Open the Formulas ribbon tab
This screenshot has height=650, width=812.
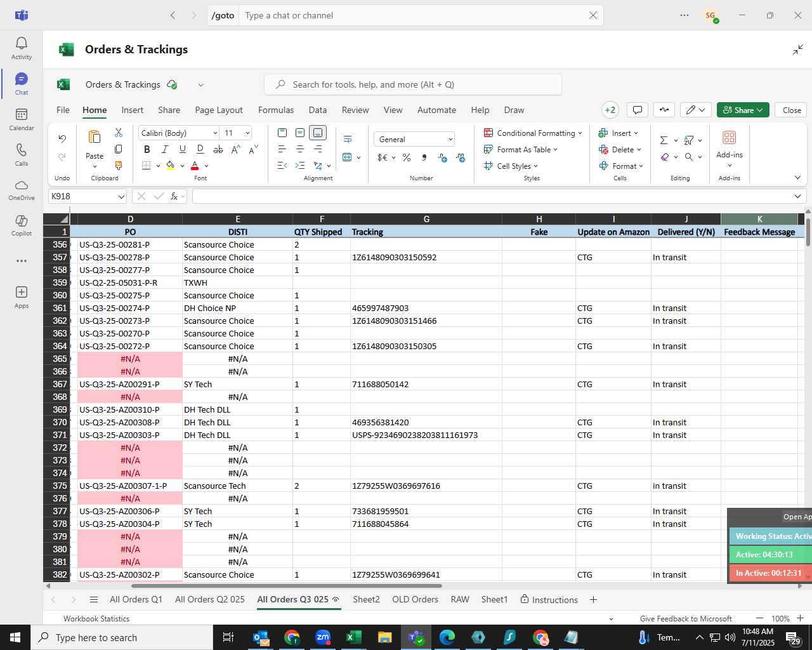tap(276, 110)
